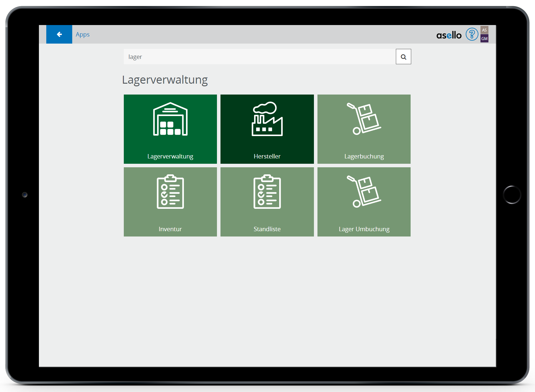Focus the search field containing 'lager'
535x392 pixels.
(x=259, y=57)
